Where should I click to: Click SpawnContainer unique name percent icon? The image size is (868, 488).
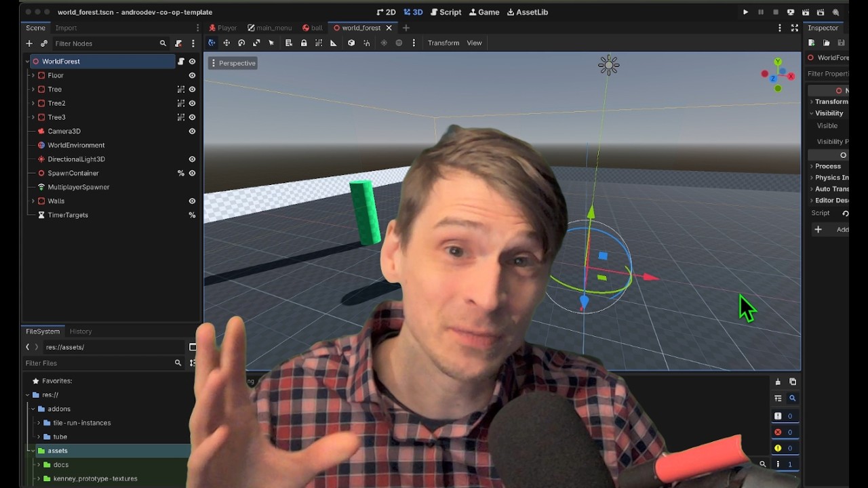tap(181, 173)
